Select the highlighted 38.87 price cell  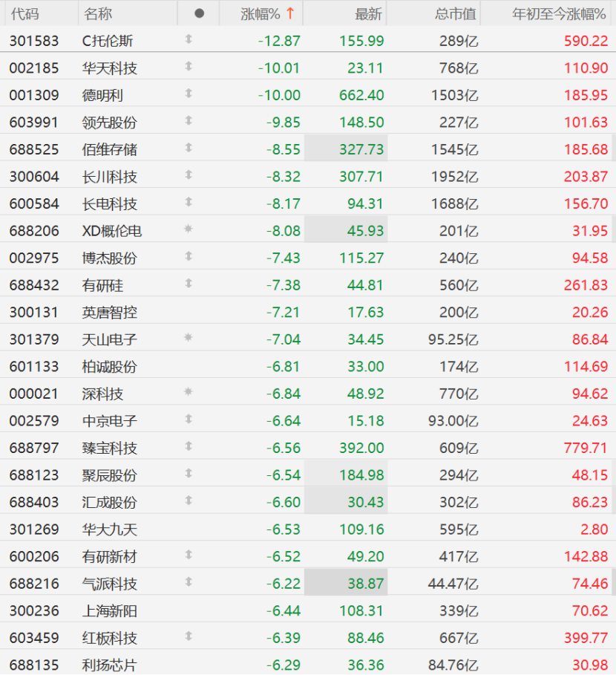346,584
